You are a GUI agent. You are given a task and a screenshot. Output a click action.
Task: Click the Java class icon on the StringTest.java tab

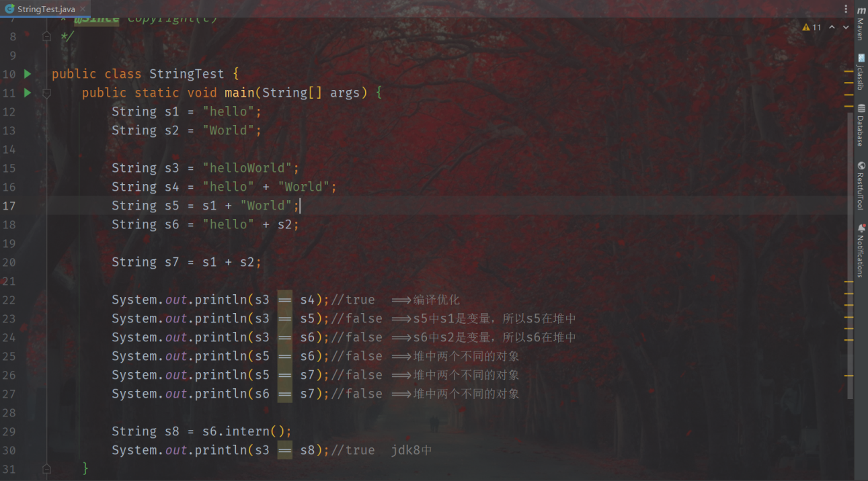tap(9, 9)
